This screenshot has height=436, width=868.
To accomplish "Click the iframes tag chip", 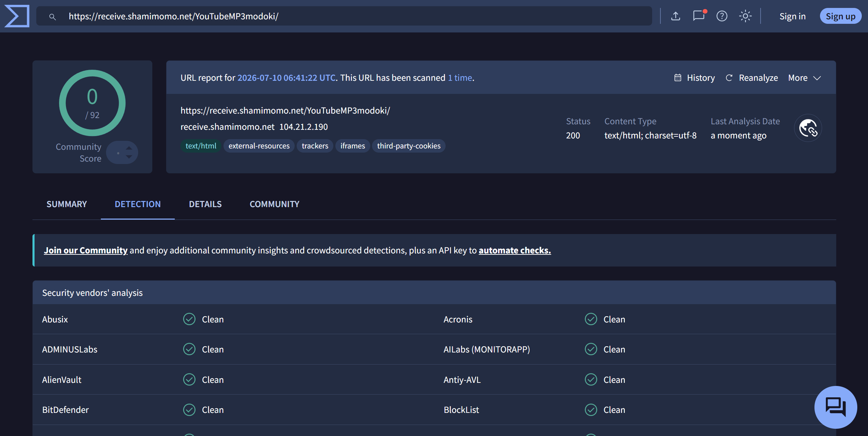I will (x=353, y=146).
